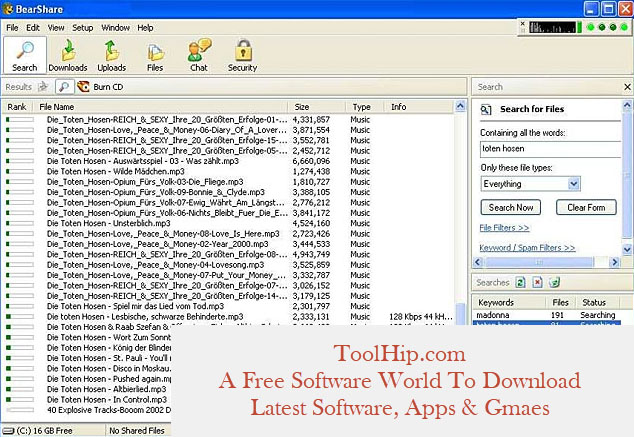Open the Everything file types dropdown
The width and height of the screenshot is (634, 437).
coord(530,184)
